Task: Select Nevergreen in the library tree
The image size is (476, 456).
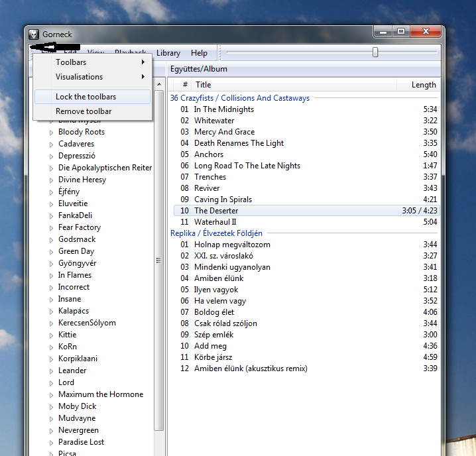Action: tap(78, 430)
